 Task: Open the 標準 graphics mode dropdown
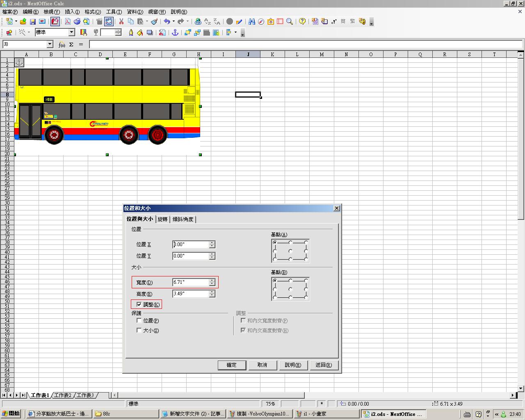[71, 32]
